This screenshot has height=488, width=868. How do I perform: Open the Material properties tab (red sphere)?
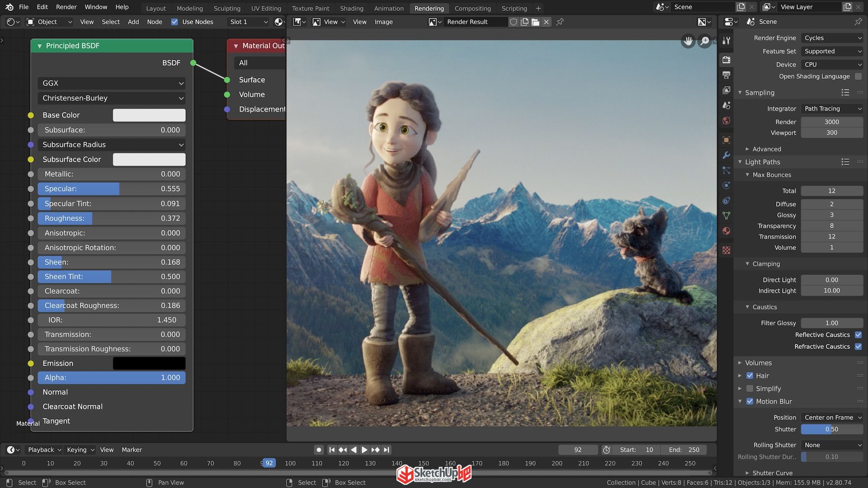pyautogui.click(x=726, y=231)
